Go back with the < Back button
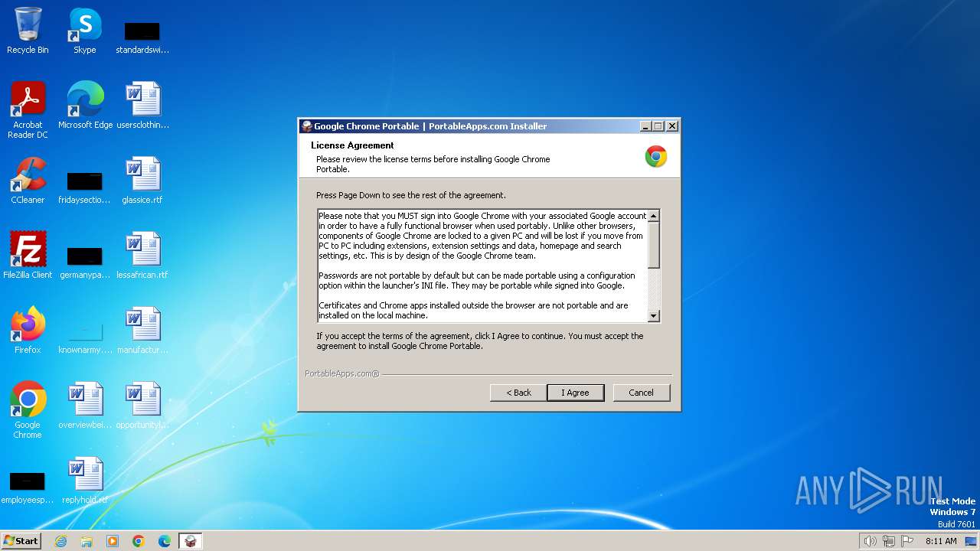980x551 pixels. [x=518, y=393]
